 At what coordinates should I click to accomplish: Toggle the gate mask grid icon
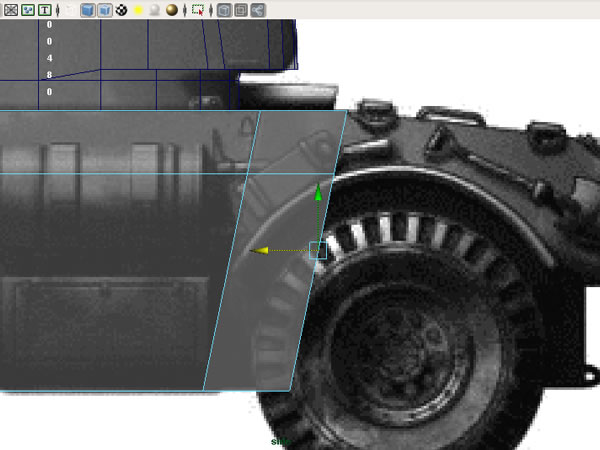pos(11,10)
